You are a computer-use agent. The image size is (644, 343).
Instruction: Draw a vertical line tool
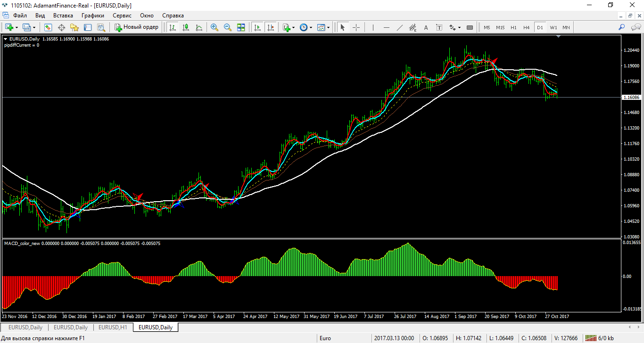tap(373, 27)
